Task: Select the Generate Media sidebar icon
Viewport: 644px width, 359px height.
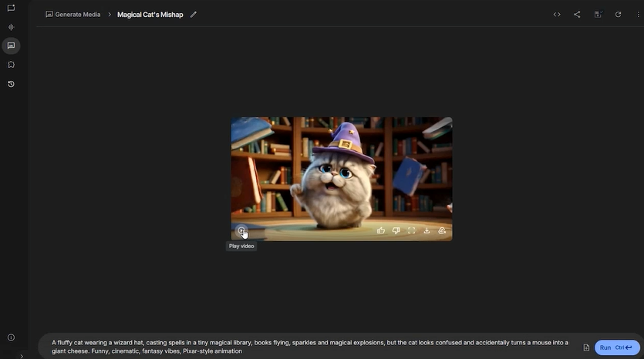Action: coord(11,45)
